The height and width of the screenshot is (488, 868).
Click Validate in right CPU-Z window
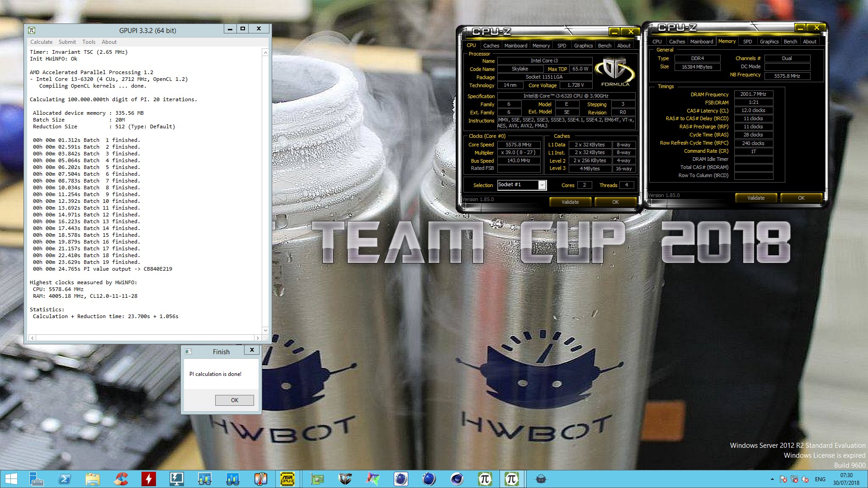coord(756,198)
